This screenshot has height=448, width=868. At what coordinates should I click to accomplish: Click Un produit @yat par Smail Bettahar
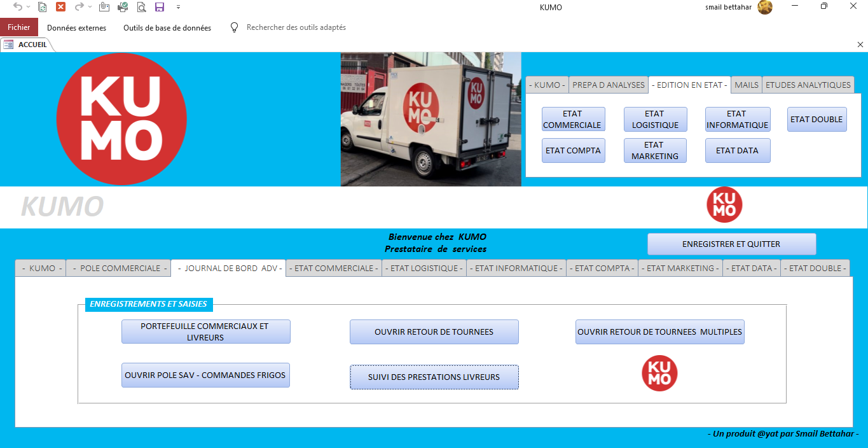pos(783,433)
